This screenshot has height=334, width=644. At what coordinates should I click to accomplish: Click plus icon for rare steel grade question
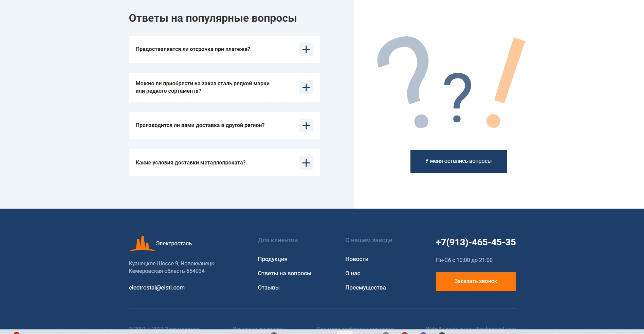(306, 87)
